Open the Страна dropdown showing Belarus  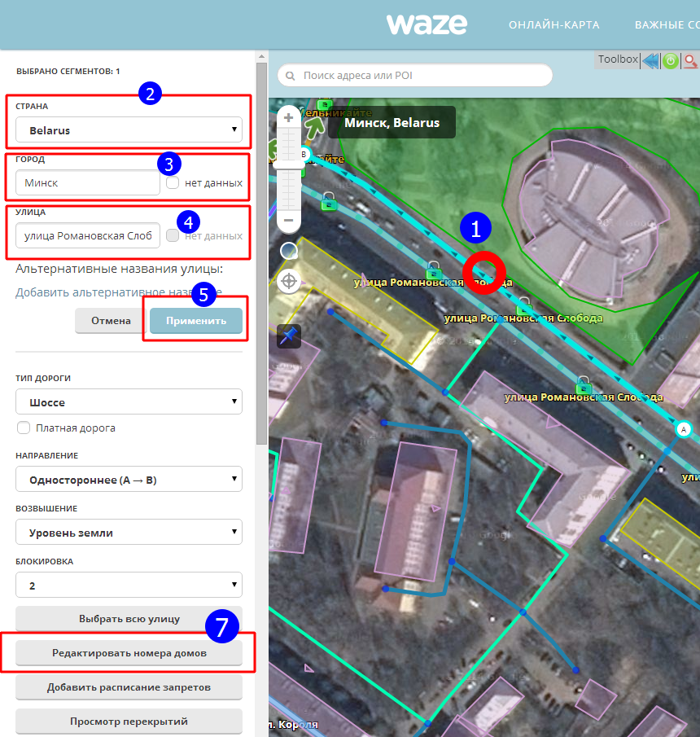(x=129, y=129)
